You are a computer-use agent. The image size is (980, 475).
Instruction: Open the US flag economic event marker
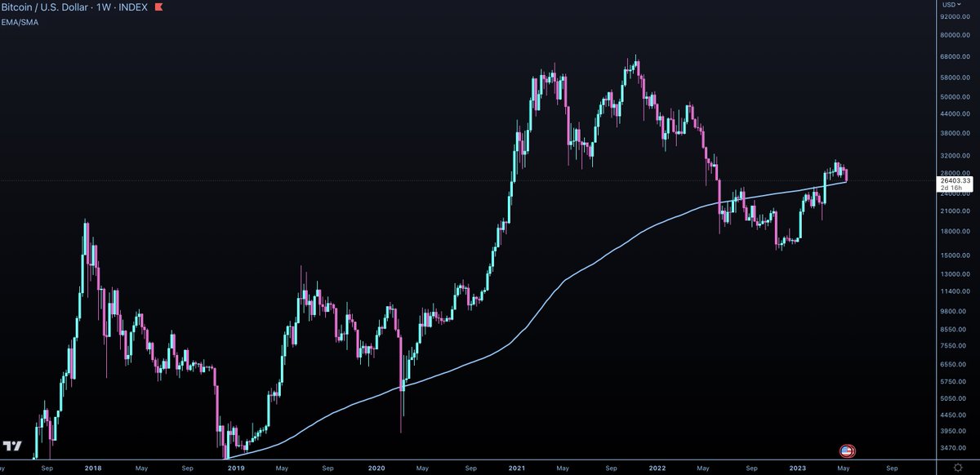pyautogui.click(x=847, y=451)
